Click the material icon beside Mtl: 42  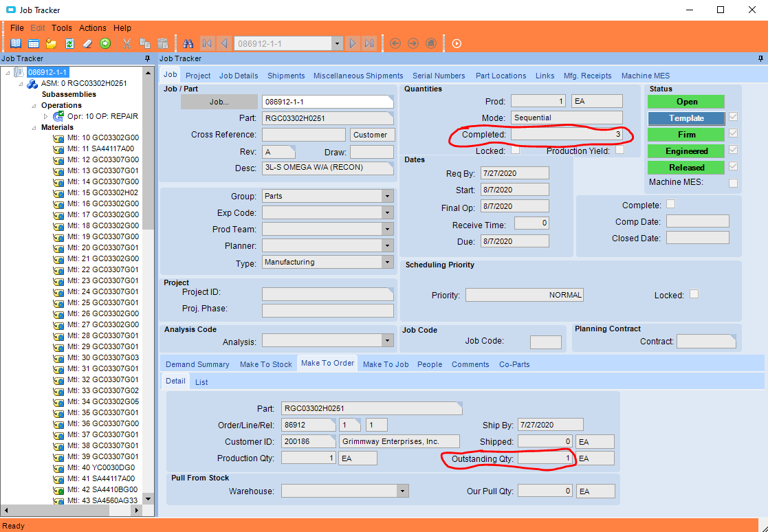click(58, 490)
